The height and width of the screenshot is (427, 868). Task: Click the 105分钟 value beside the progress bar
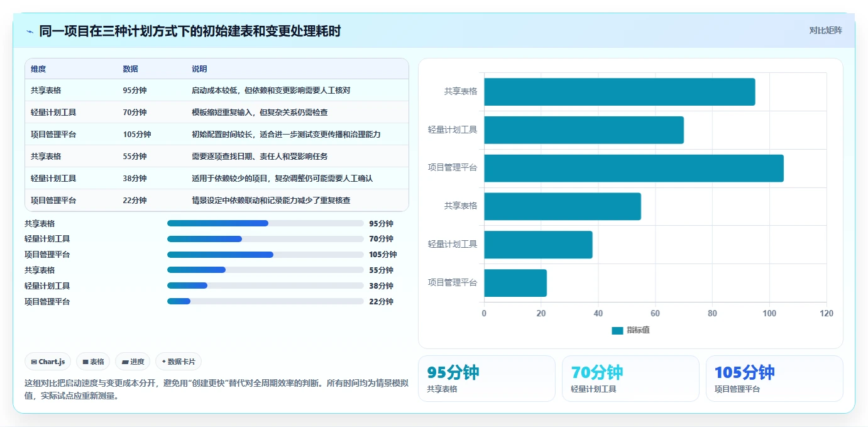pyautogui.click(x=383, y=255)
